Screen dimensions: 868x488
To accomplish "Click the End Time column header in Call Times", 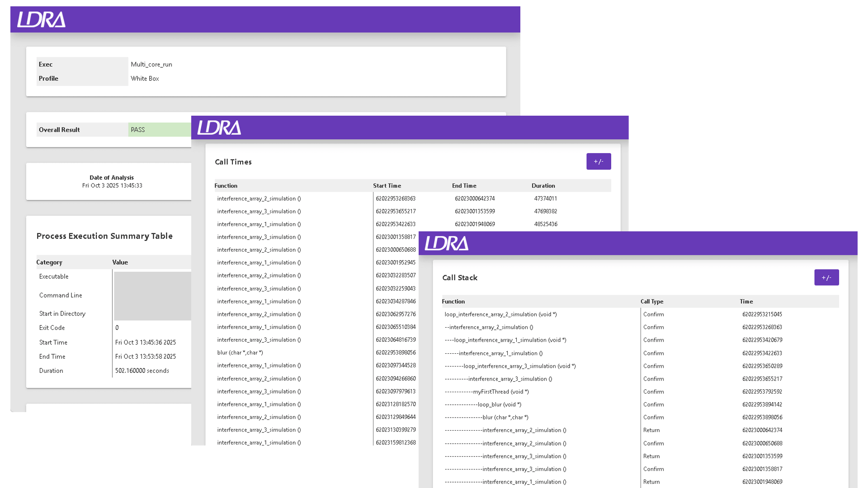I will coord(464,186).
